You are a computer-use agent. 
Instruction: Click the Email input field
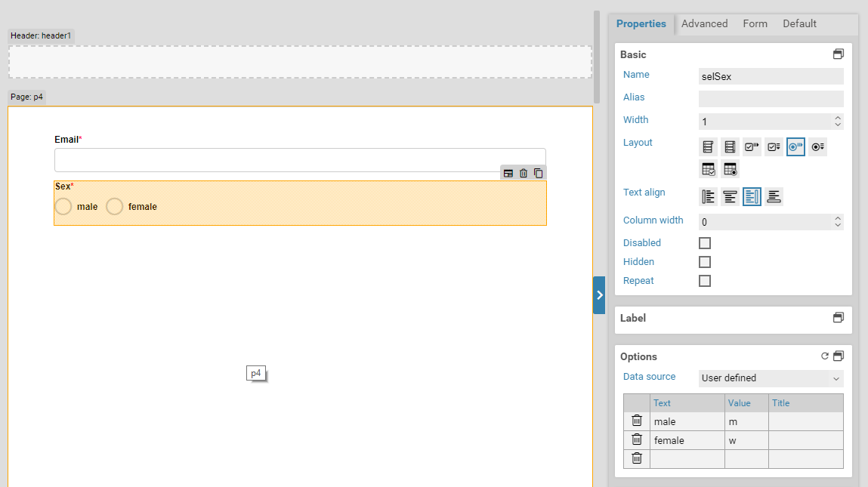tap(300, 160)
